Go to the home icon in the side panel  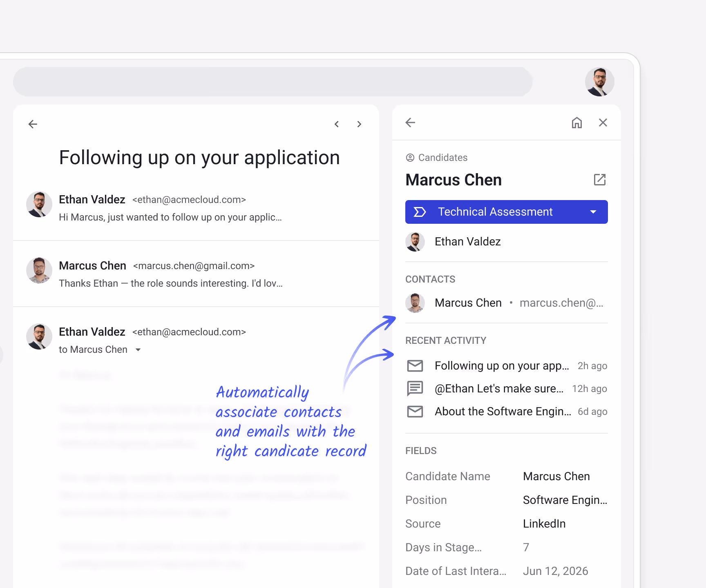(x=577, y=122)
